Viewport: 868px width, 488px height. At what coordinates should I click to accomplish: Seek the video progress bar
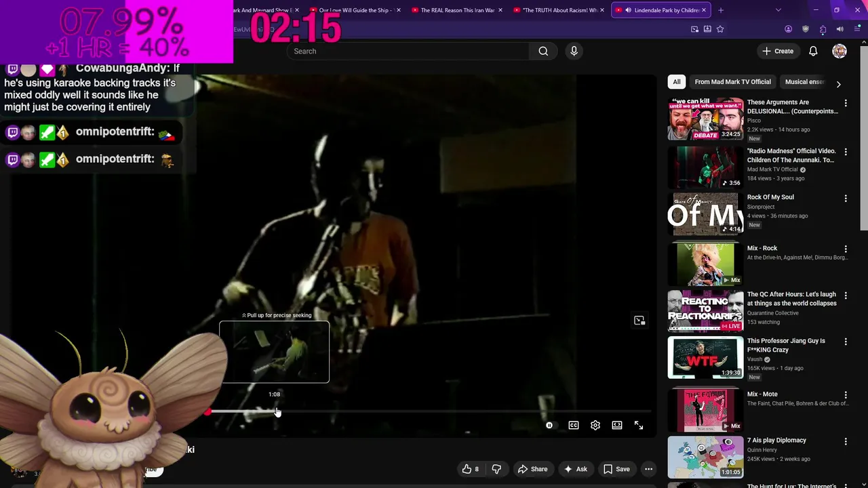pos(429,411)
